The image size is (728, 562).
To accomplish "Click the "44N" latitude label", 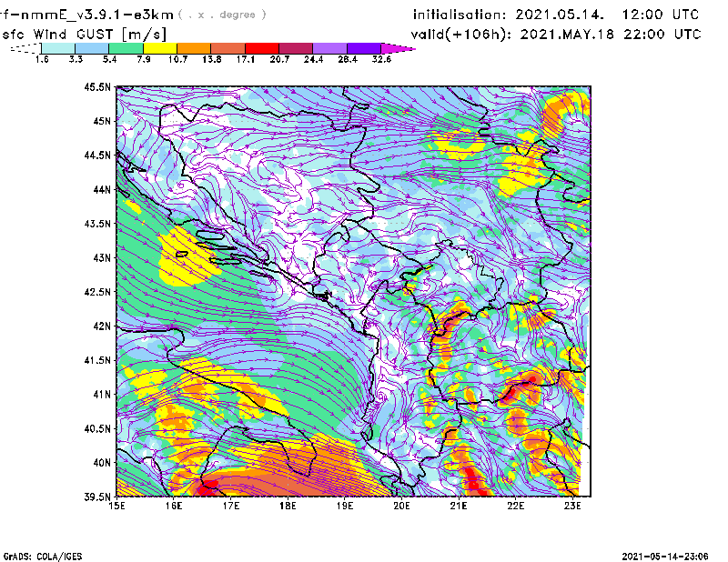I will pos(102,189).
